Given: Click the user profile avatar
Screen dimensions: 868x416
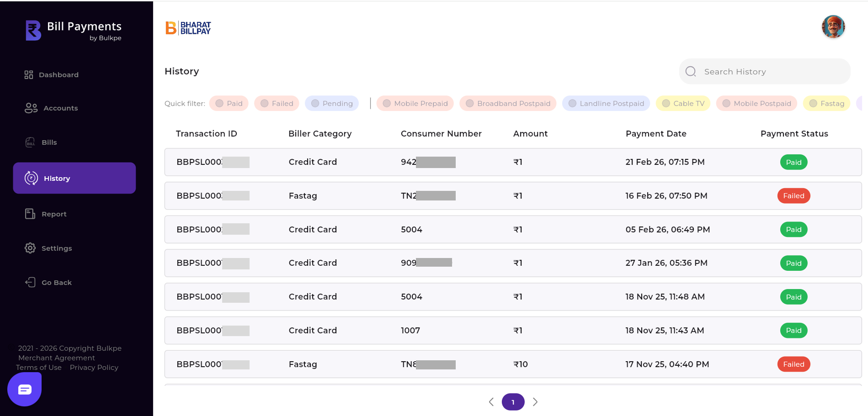Looking at the screenshot, I should tap(833, 27).
